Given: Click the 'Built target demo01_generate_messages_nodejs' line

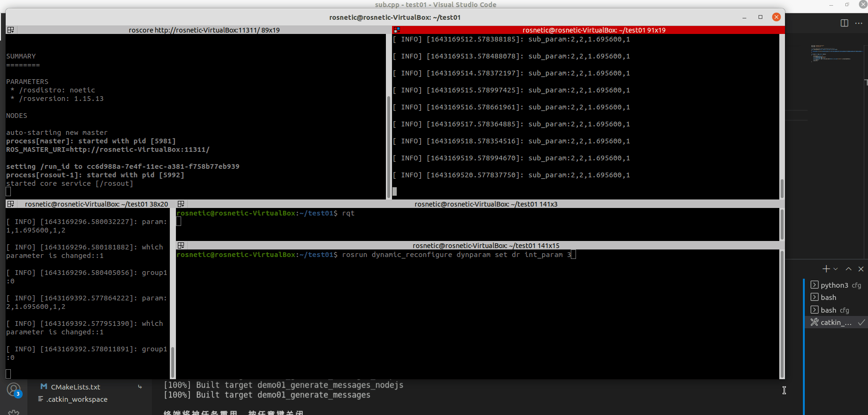Looking at the screenshot, I should pyautogui.click(x=283, y=385).
